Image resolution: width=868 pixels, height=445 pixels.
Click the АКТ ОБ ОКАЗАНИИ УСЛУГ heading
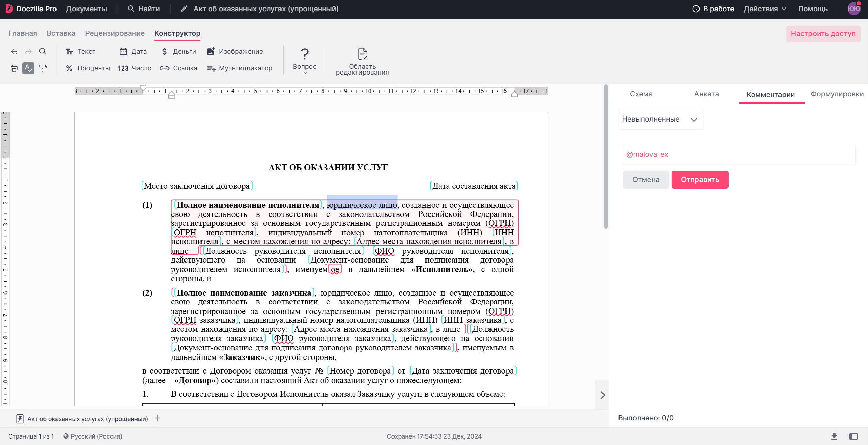pos(328,167)
